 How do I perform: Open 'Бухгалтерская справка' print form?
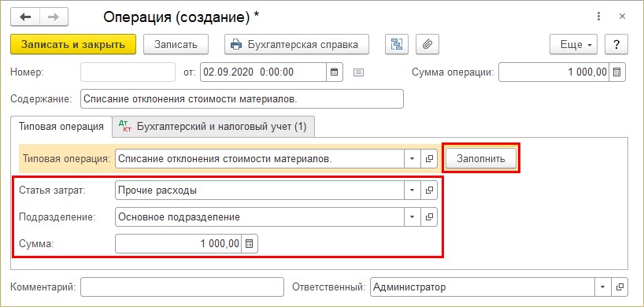(x=297, y=44)
